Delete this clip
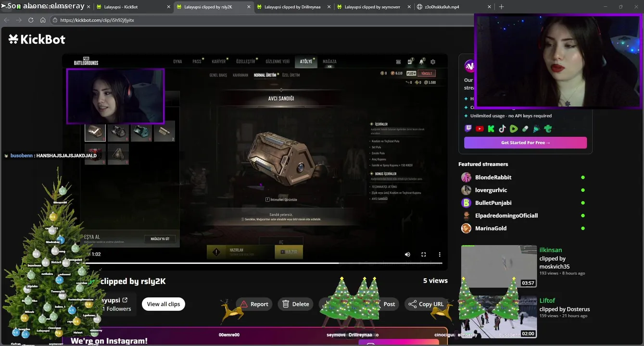644x346 pixels. [296, 304]
